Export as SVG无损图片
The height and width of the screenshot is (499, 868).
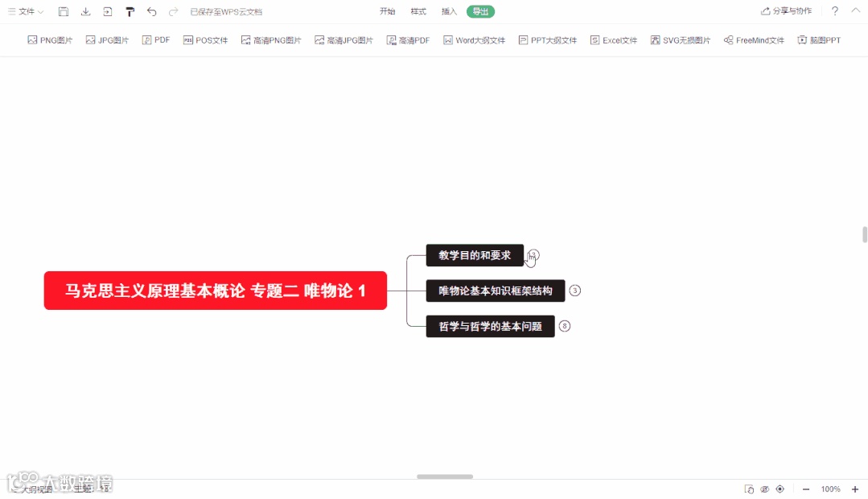click(681, 40)
